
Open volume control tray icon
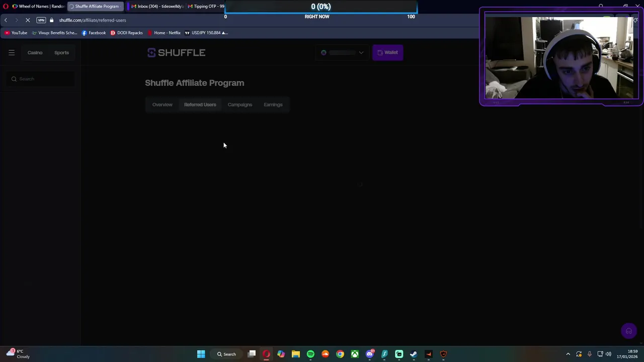[608, 354]
